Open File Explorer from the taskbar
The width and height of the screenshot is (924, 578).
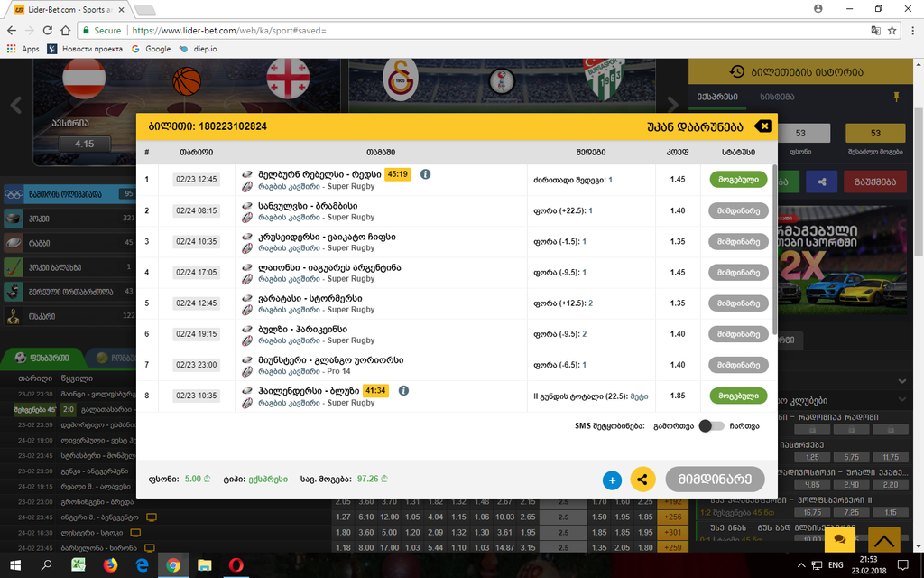point(205,565)
